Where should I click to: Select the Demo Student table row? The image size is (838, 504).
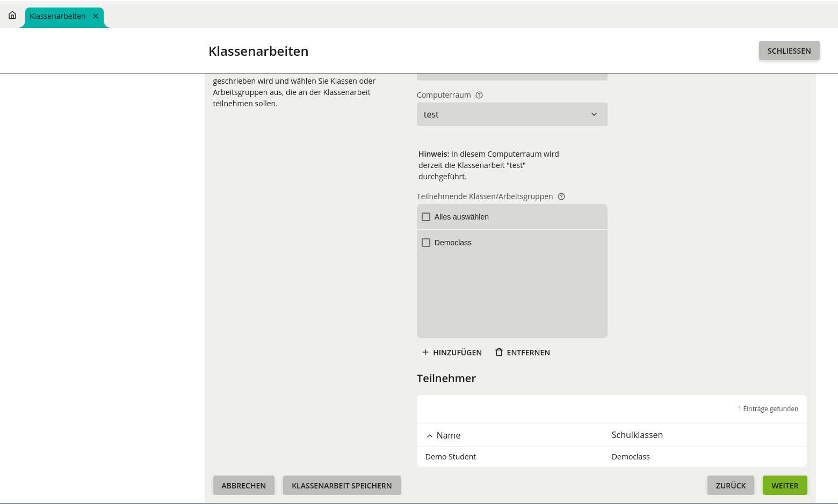(x=451, y=457)
